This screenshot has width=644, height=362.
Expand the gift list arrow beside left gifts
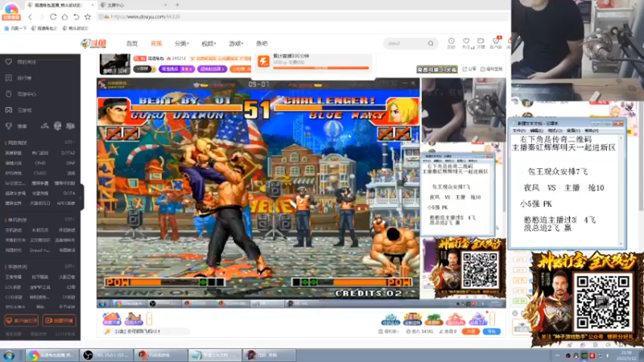pos(149,319)
